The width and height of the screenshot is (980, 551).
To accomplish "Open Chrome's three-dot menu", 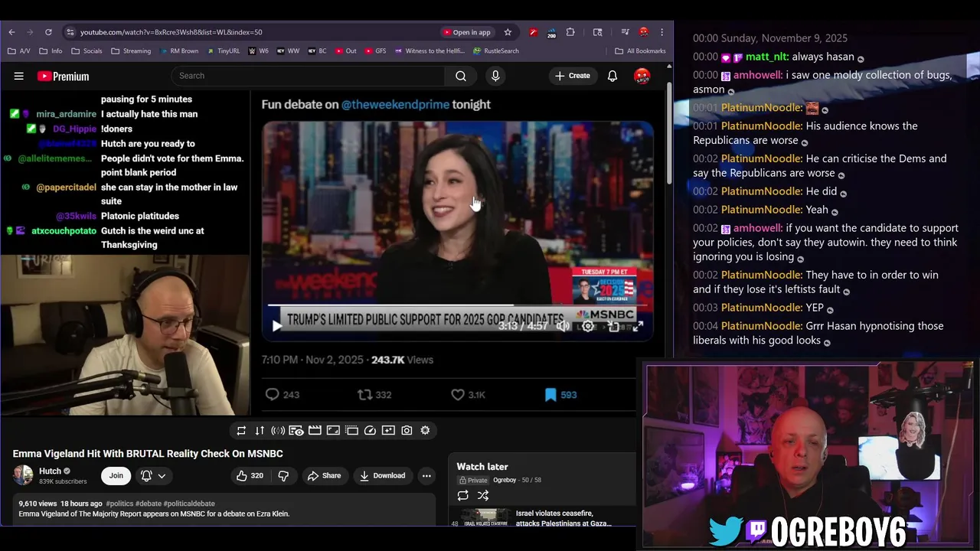I will click(x=662, y=32).
